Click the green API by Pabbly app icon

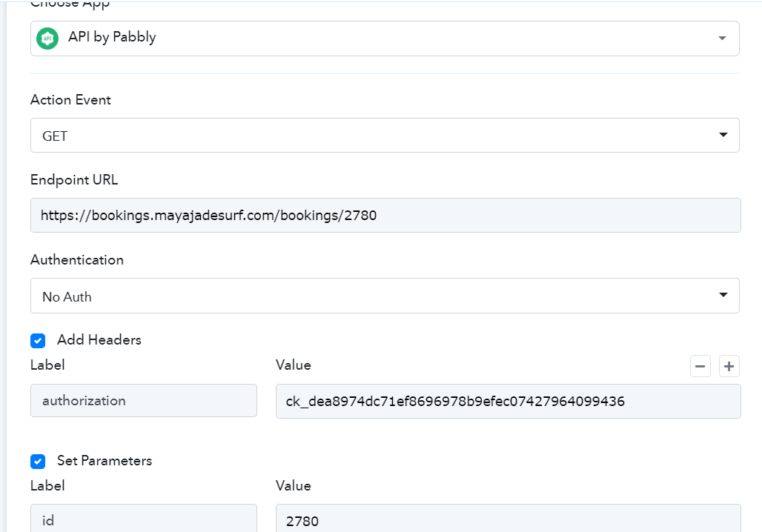[47, 38]
